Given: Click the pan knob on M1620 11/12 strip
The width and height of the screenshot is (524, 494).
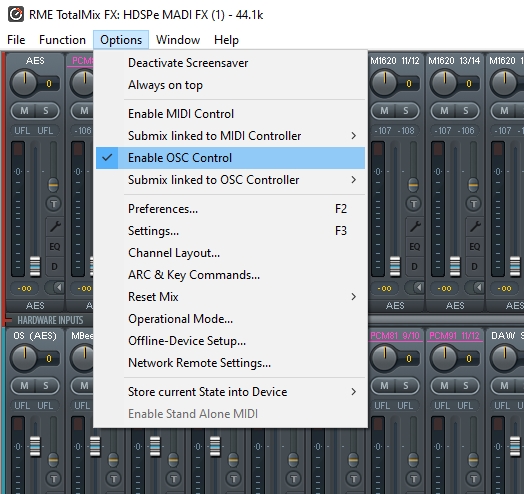Looking at the screenshot, I should point(384,83).
